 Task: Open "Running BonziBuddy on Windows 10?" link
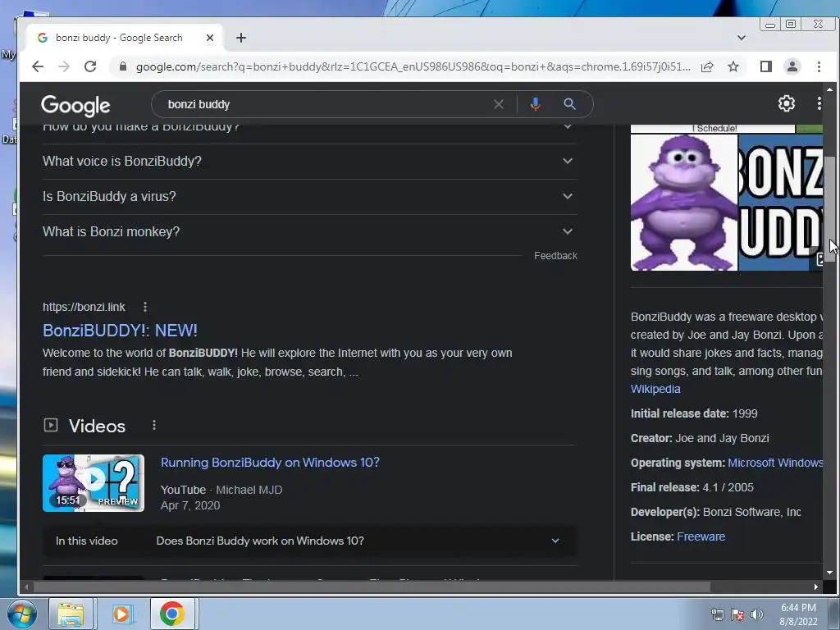coord(270,463)
